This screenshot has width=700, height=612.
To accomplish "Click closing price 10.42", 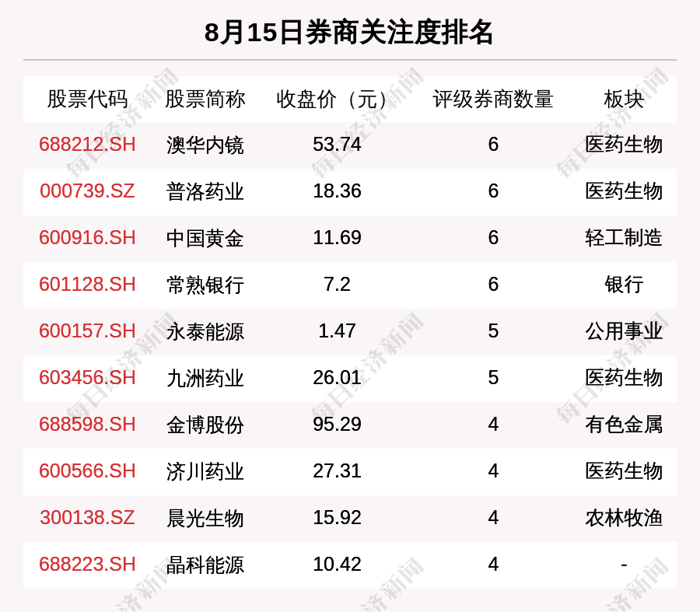I will tap(337, 565).
